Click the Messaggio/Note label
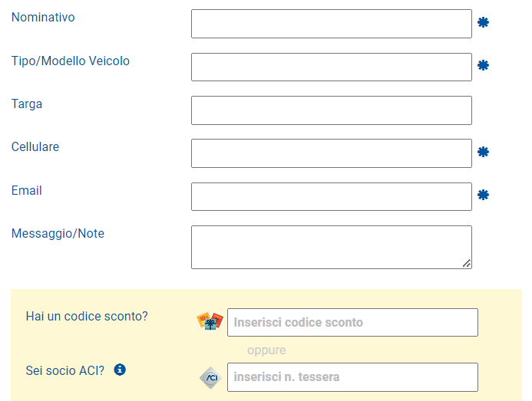 tap(58, 234)
